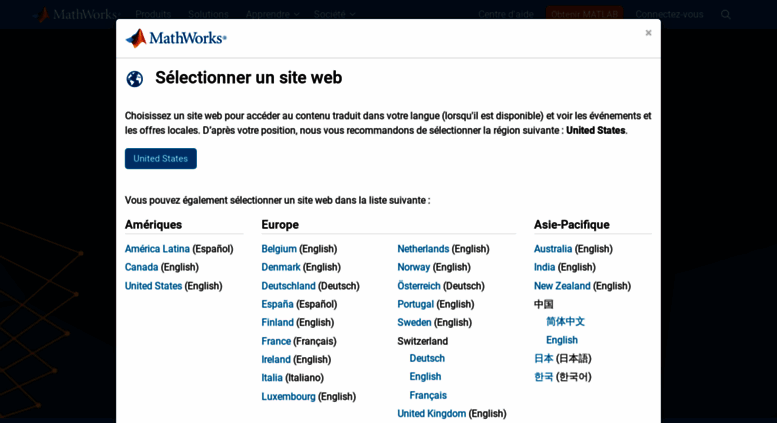
Task: Click Connectez-vous in header
Action: point(669,14)
